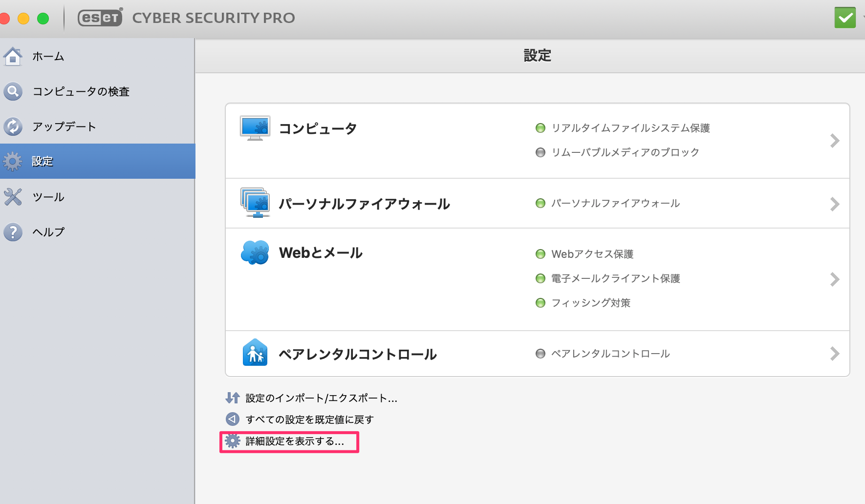Viewport: 865px width, 504px height.
Task: Toggle リムーバブルメディアのブロック status indicator
Action: point(540,152)
